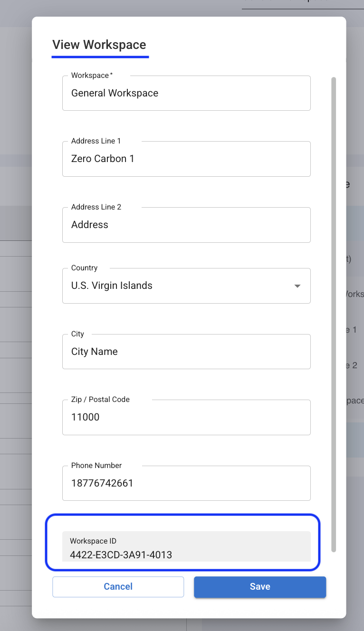Focus the Address Line 1 field
Screen dimensions: 364x631
[186, 159]
